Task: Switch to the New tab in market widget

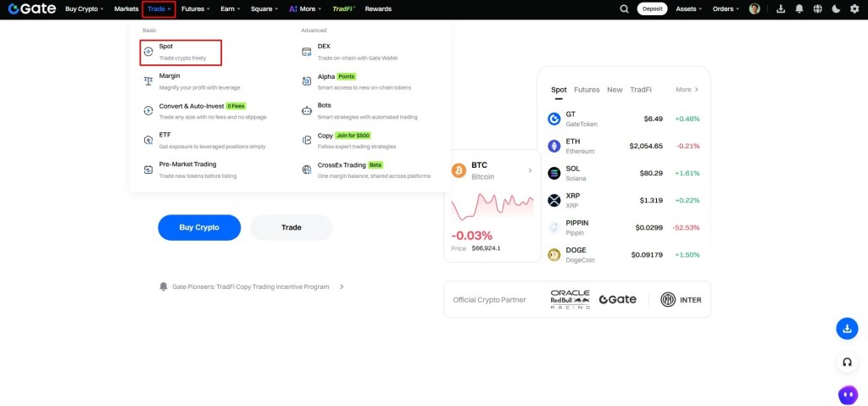Action: [615, 90]
